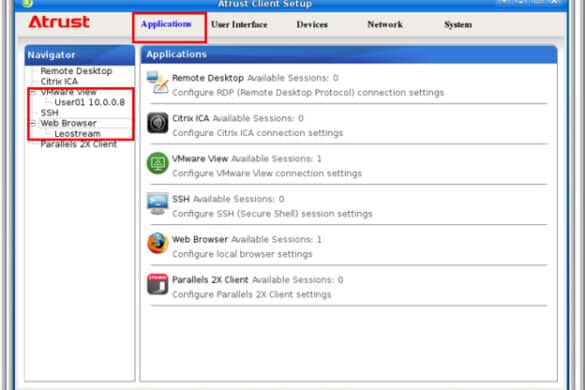Click the Remote Desktop icon in Applications list
The width and height of the screenshot is (585, 390).
click(x=158, y=83)
